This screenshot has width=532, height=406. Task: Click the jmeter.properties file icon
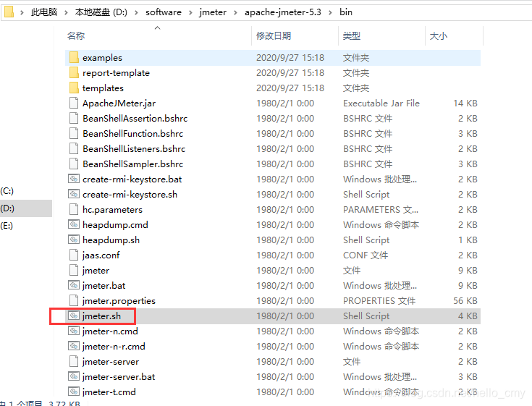pos(74,301)
